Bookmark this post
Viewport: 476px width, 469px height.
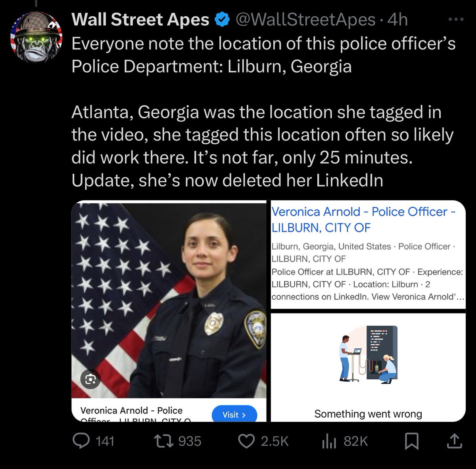pos(411,441)
